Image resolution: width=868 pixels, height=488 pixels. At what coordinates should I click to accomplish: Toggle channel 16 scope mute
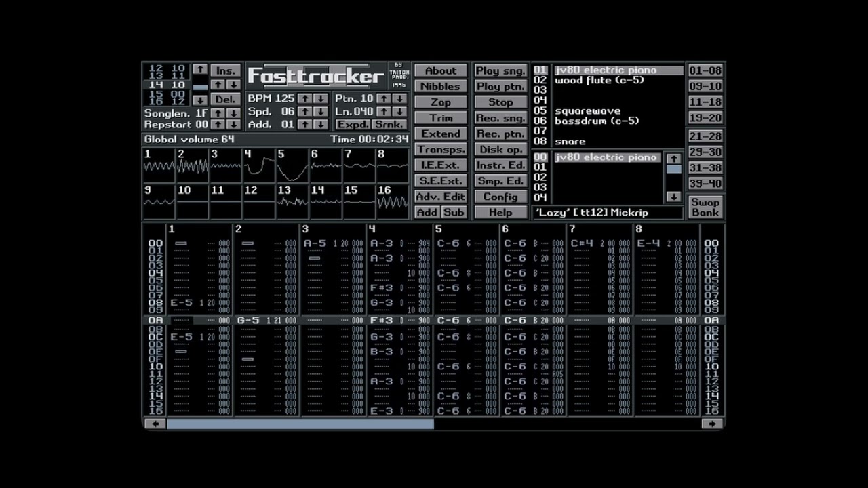[x=393, y=202]
